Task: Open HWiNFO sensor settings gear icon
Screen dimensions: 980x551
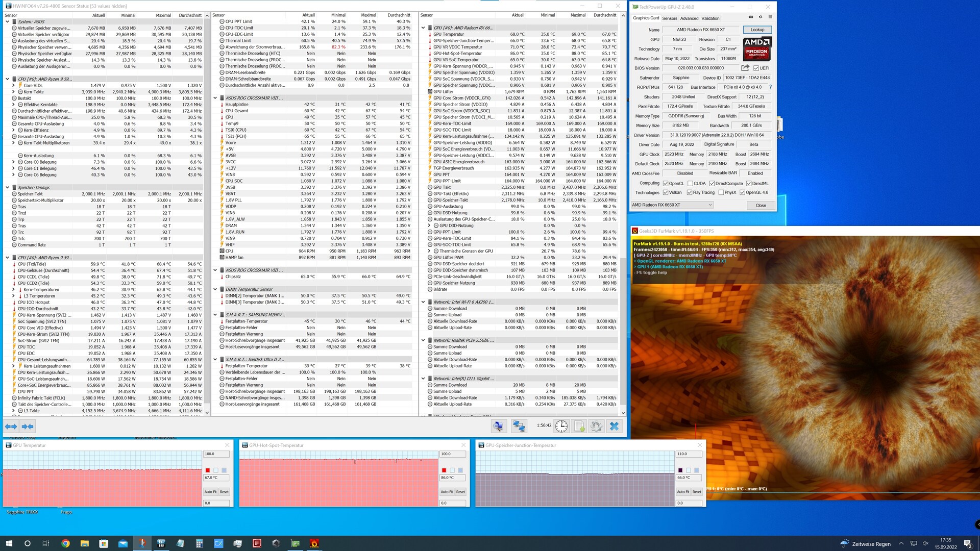Action: (x=596, y=426)
